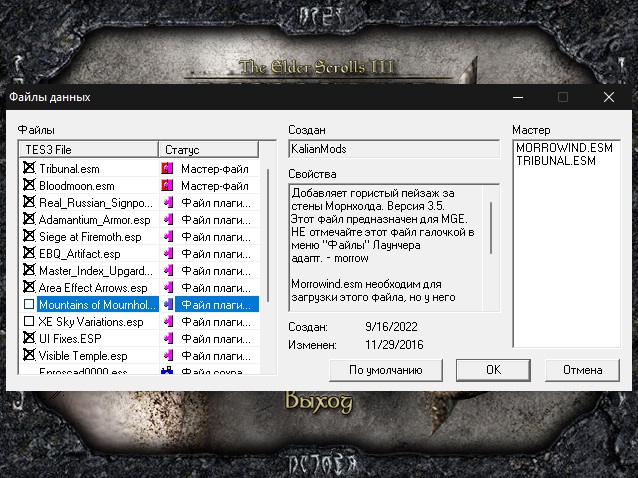Select EBQ_Artifact.esp file name
The height and width of the screenshot is (478, 638).
[80, 254]
